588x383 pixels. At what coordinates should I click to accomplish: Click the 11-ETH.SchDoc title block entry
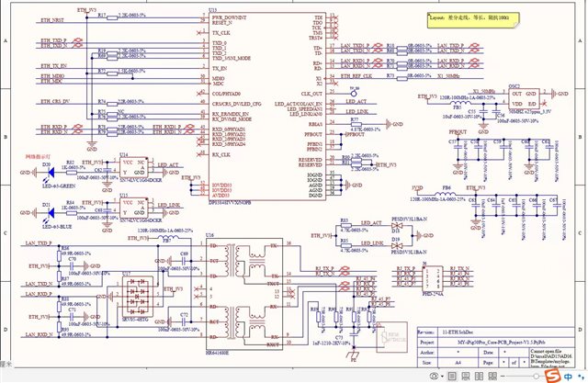(x=456, y=332)
